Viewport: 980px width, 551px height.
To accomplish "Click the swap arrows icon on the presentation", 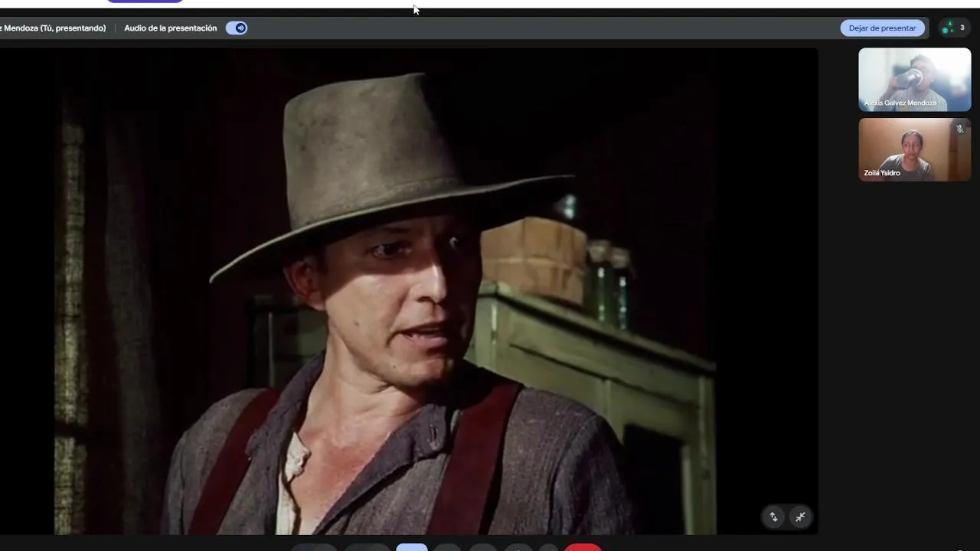I will [773, 517].
